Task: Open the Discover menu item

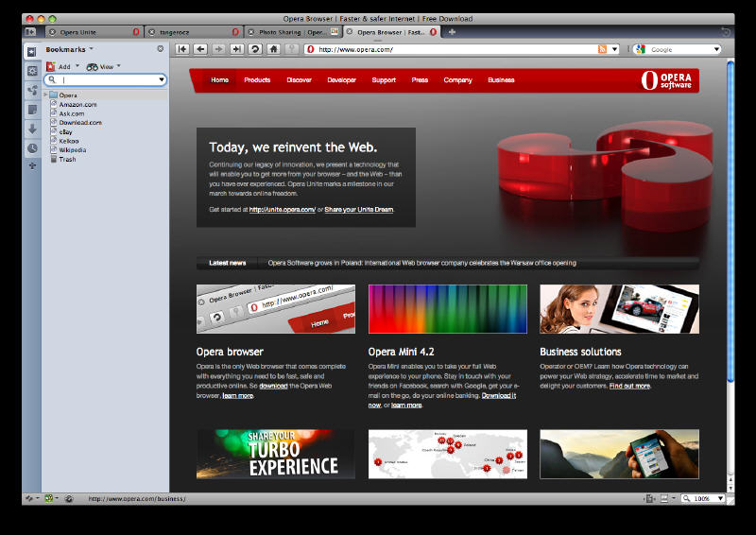Action: [x=299, y=80]
